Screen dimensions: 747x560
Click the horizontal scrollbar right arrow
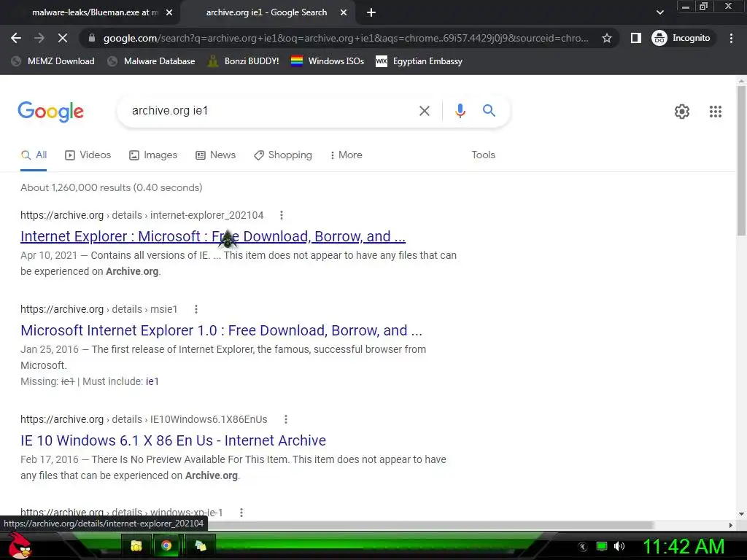[x=731, y=525]
